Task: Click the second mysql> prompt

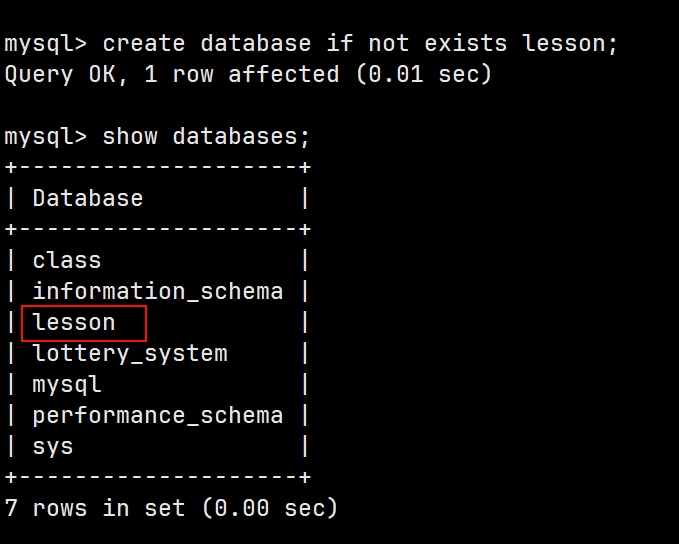Action: tap(45, 137)
